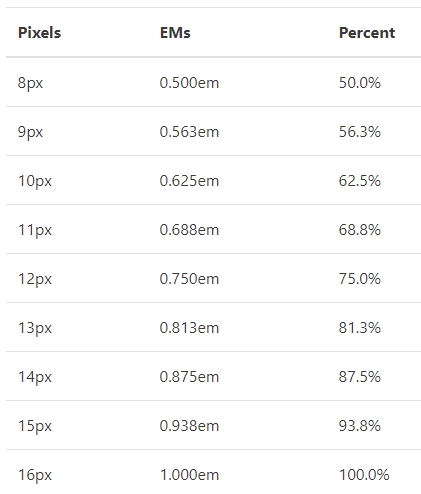Click the EMs column header
The image size is (421, 494).
click(175, 33)
